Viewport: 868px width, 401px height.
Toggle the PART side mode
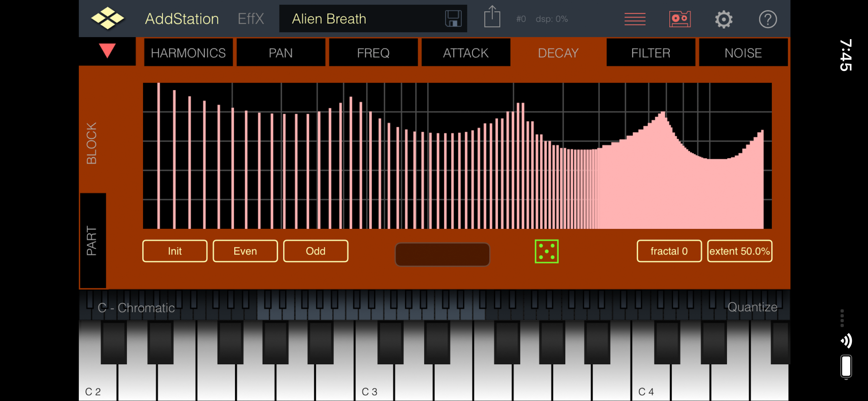point(92,241)
